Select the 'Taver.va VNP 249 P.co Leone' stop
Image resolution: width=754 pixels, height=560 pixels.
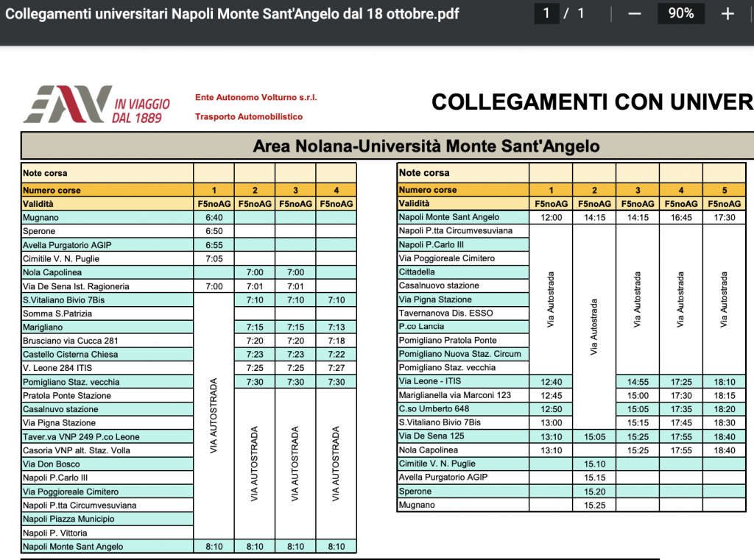pyautogui.click(x=81, y=437)
